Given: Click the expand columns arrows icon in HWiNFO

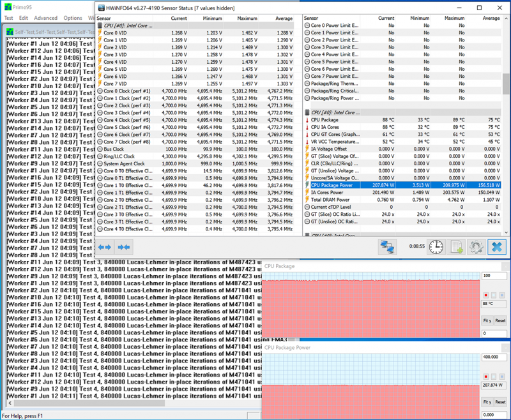Looking at the screenshot, I should coord(105,247).
